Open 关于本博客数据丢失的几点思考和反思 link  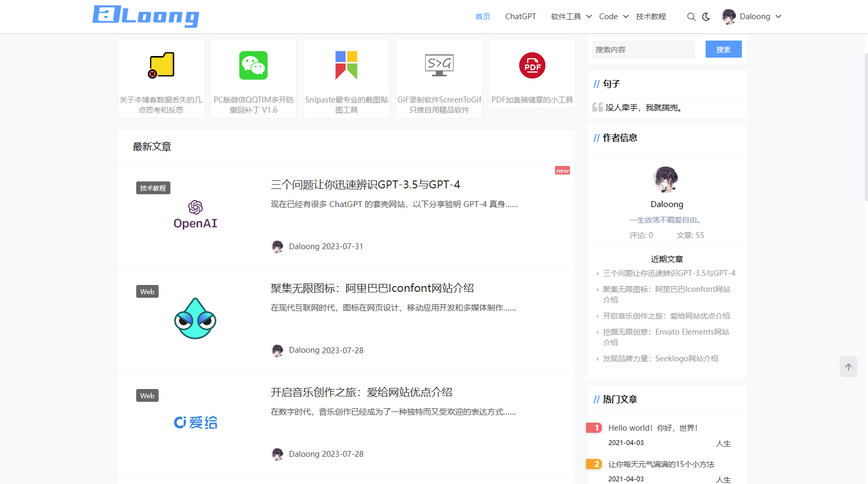(161, 105)
